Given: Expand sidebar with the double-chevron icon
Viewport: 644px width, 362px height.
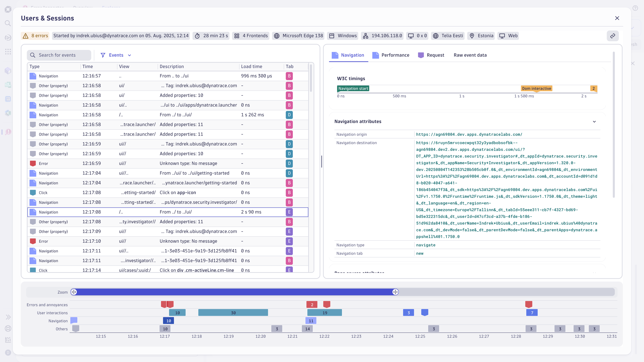Looking at the screenshot, I should 8,317.
